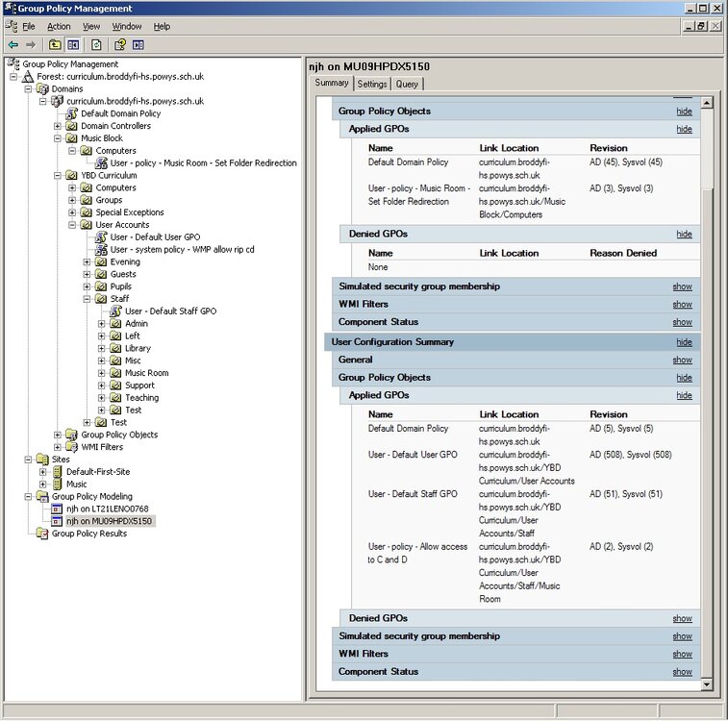The height and width of the screenshot is (721, 728).
Task: Collapse the Music Block node
Action: (x=57, y=138)
